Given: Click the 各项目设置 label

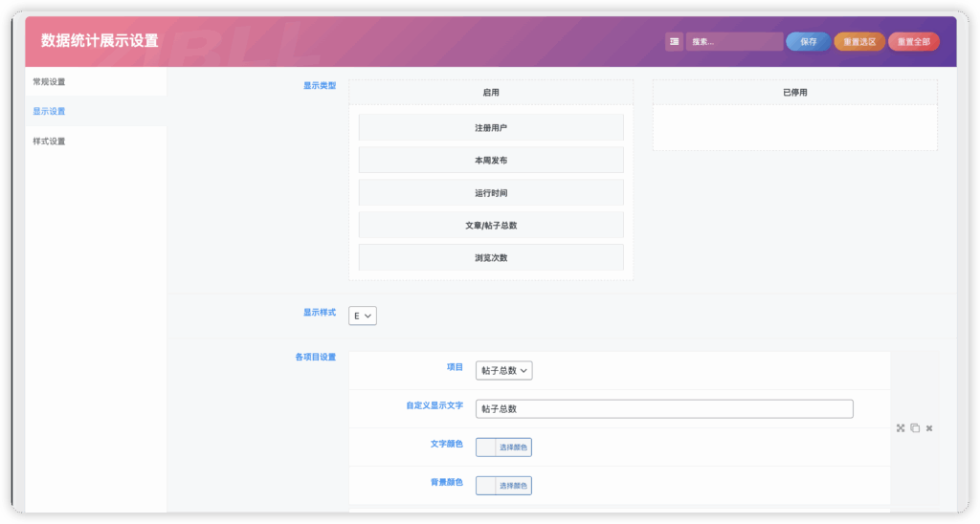Looking at the screenshot, I should click(x=315, y=358).
